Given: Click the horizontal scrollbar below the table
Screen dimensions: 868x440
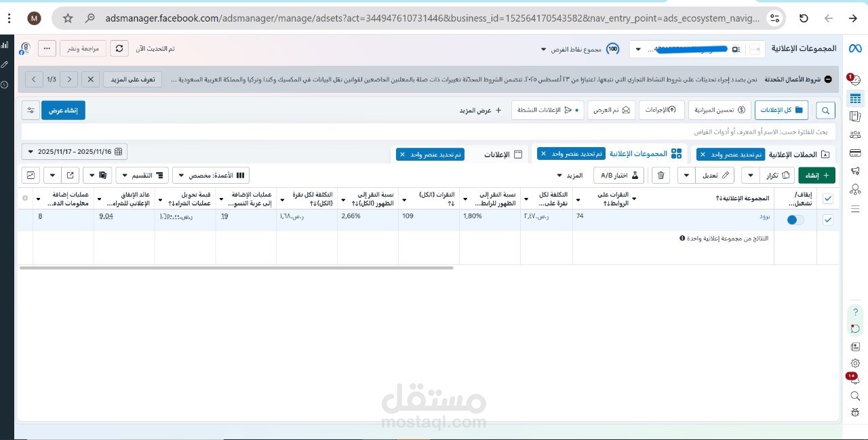Looking at the screenshot, I should [237, 267].
